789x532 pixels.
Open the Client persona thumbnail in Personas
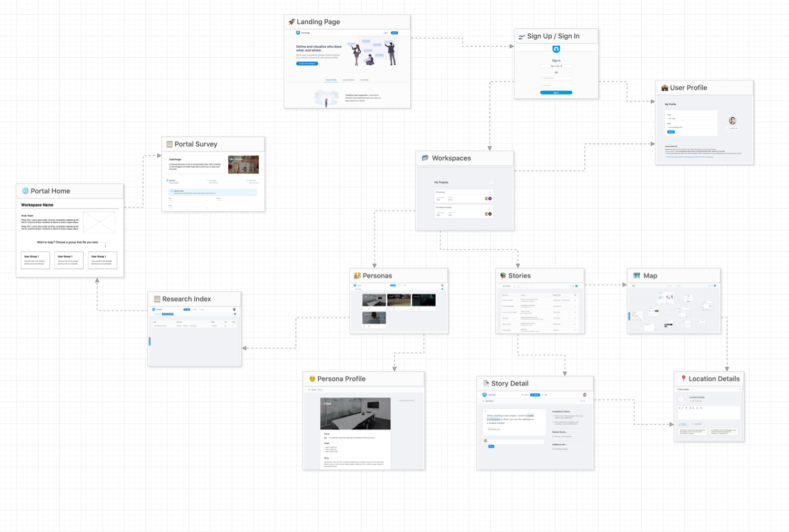[x=373, y=300]
